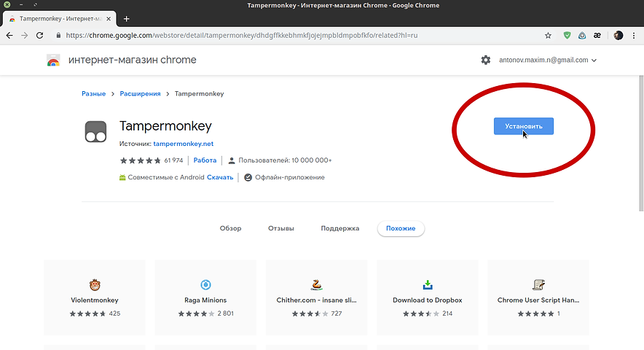644x350 pixels.
Task: Go back with the browser back arrow
Action: click(9, 36)
